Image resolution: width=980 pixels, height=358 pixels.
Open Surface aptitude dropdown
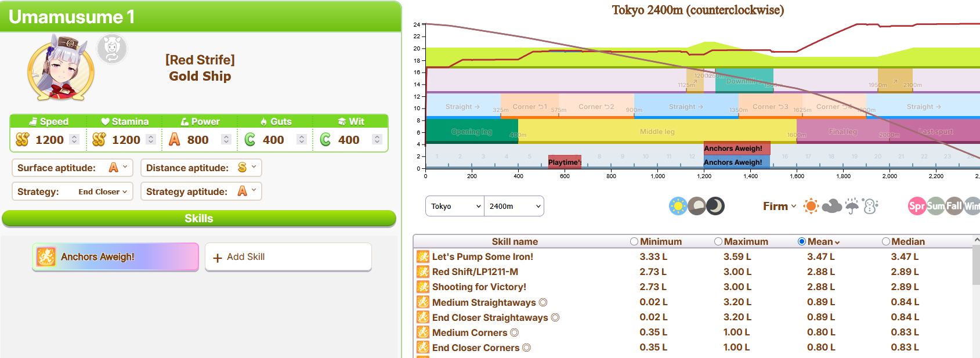pos(73,168)
